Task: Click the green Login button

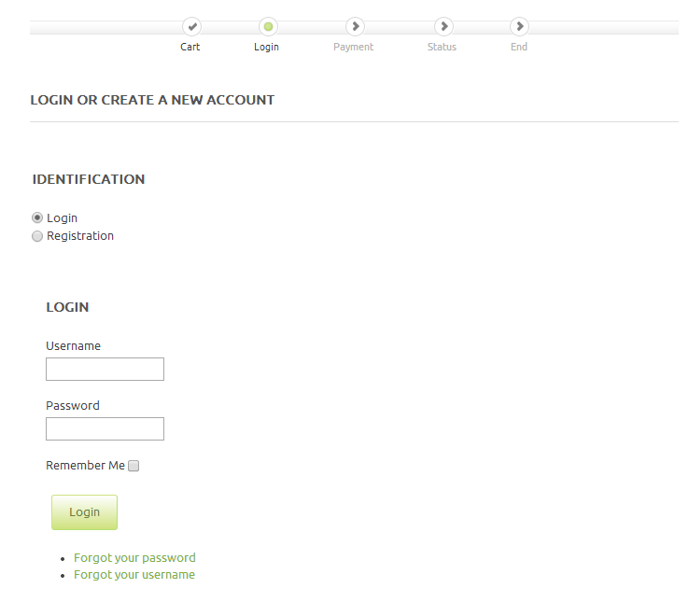Action: coord(84,512)
